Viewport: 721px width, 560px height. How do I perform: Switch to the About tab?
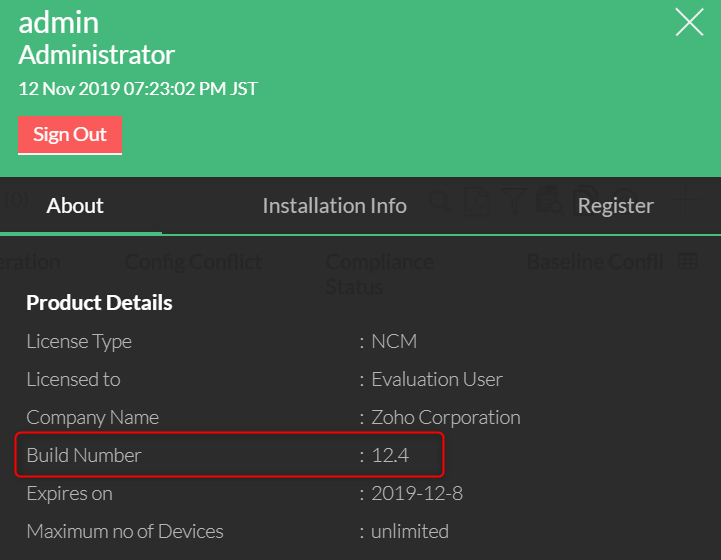coord(75,206)
